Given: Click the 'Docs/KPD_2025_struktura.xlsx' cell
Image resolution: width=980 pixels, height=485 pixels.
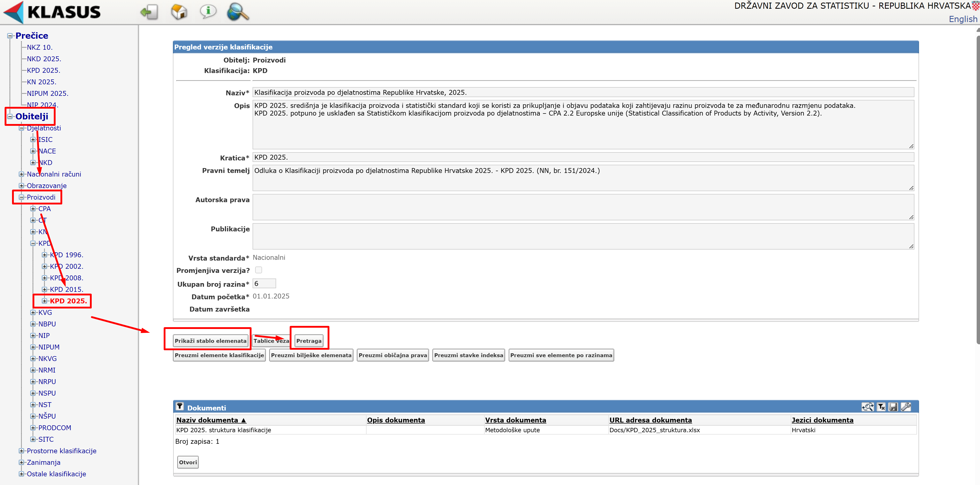Looking at the screenshot, I should (654, 430).
